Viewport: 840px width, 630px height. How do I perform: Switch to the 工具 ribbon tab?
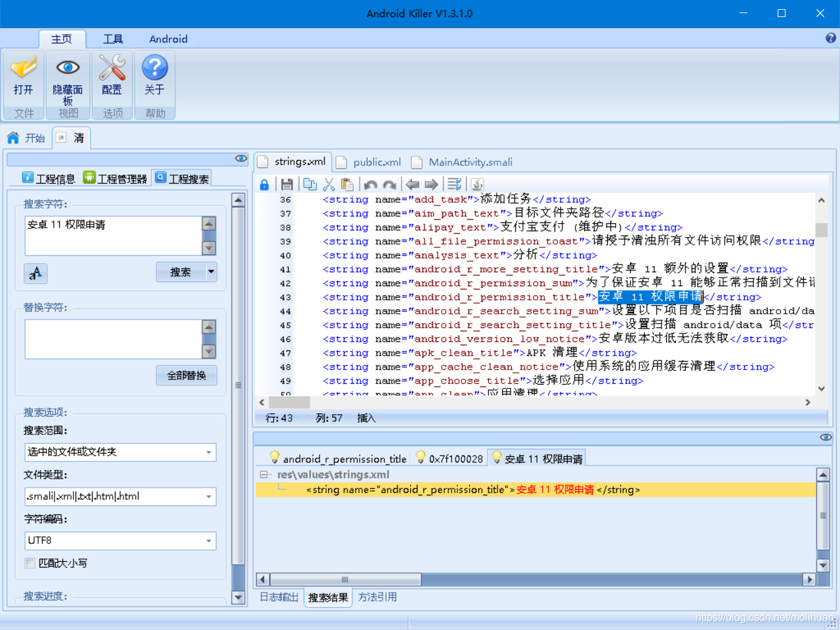[113, 39]
